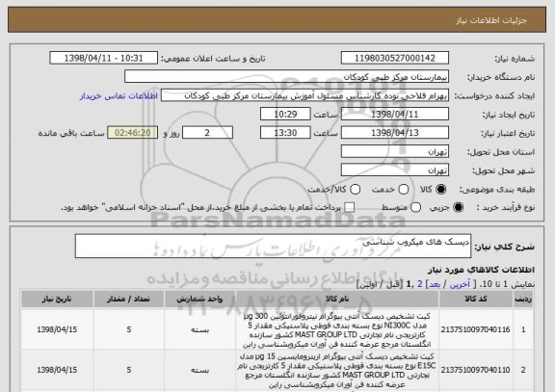Select the جزیی purchase type radio
This screenshot has width=555, height=392.
point(458,208)
